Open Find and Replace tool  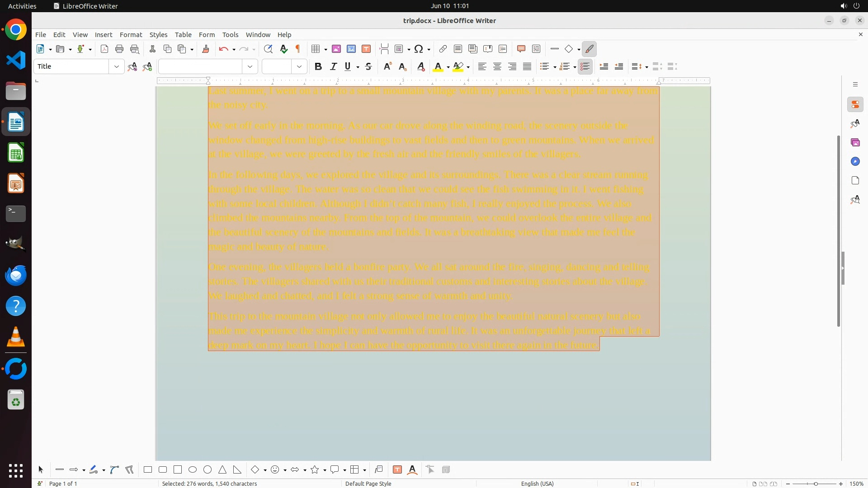268,49
